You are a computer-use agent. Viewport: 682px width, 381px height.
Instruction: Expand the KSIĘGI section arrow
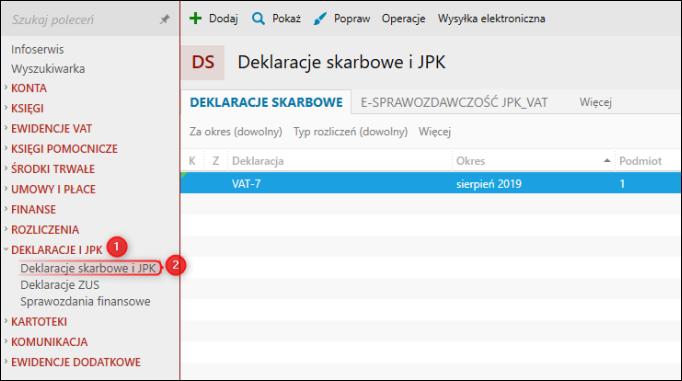(x=6, y=107)
